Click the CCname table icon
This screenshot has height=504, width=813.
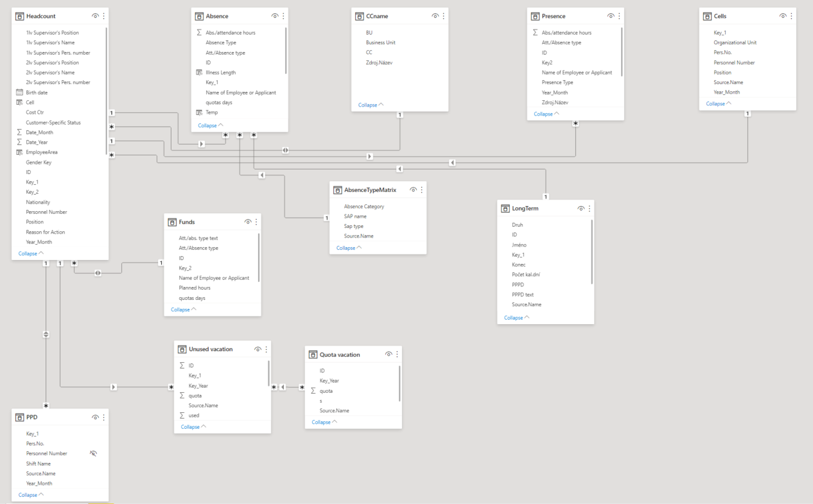click(x=360, y=16)
